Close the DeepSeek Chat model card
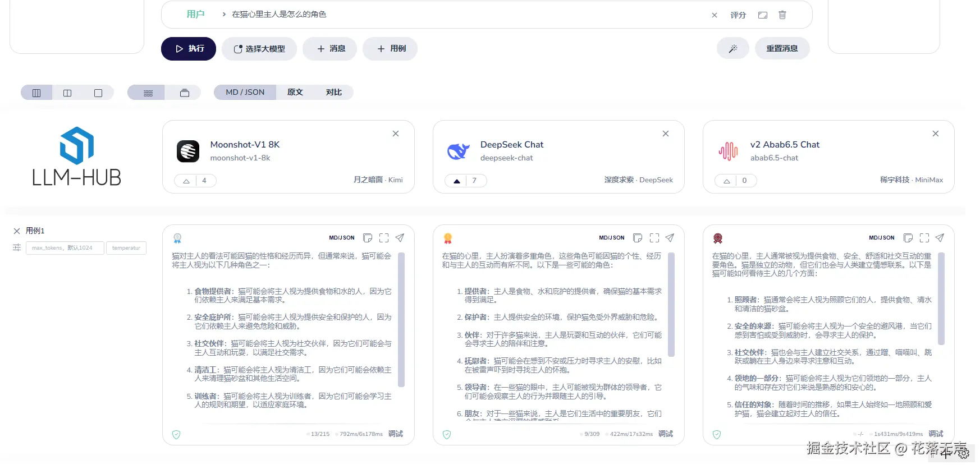The width and height of the screenshot is (980, 469). coord(666,134)
